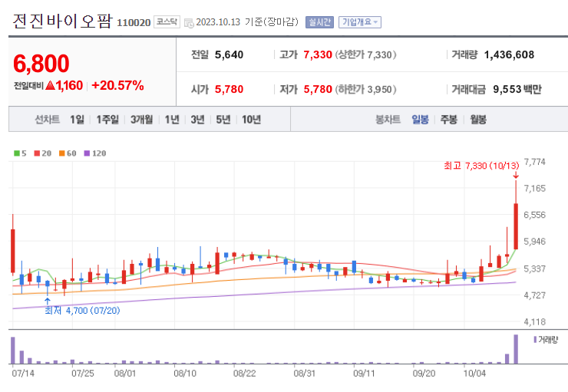Click the green 5-day moving average swatch
Image resolution: width=568 pixels, height=392 pixels.
[x=17, y=153]
